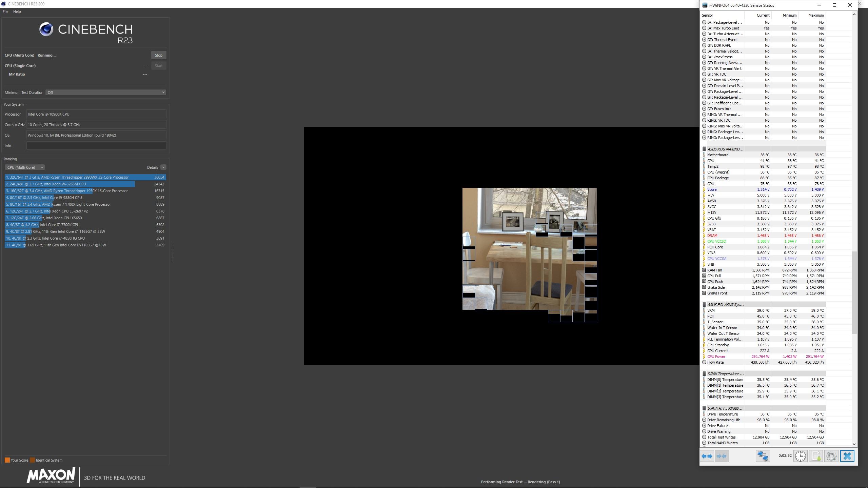
Task: Toggle the ranking Details arrow button
Action: coord(163,167)
